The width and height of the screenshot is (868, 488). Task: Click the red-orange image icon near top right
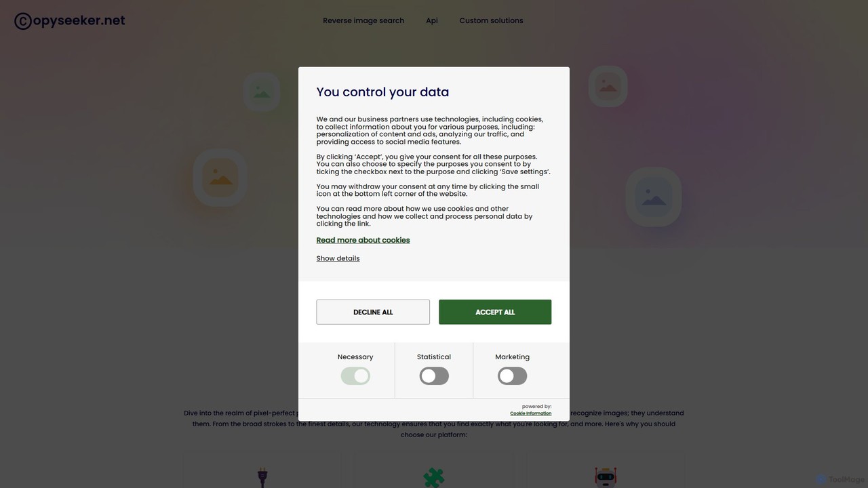[x=608, y=86]
